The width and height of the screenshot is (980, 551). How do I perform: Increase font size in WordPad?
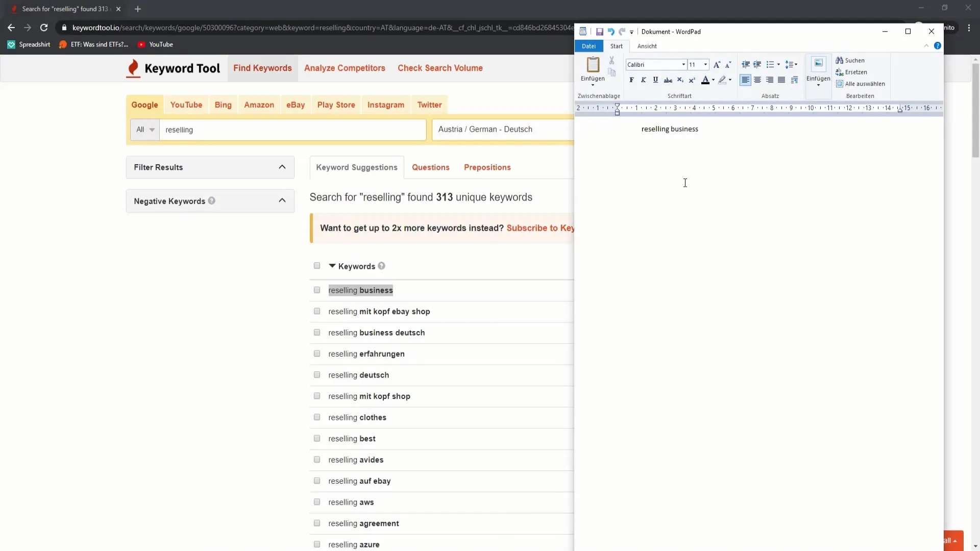(x=717, y=65)
